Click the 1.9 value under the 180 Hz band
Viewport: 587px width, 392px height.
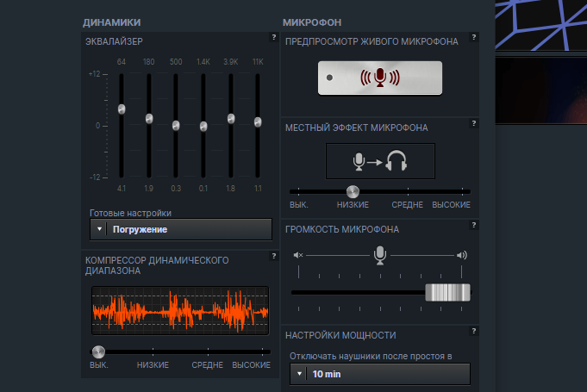148,188
